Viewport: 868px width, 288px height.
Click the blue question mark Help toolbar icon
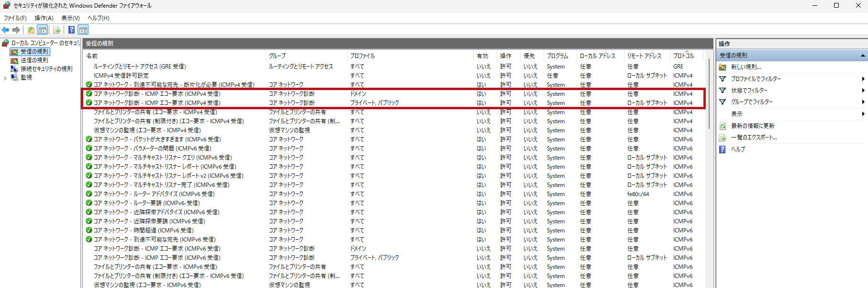71,30
